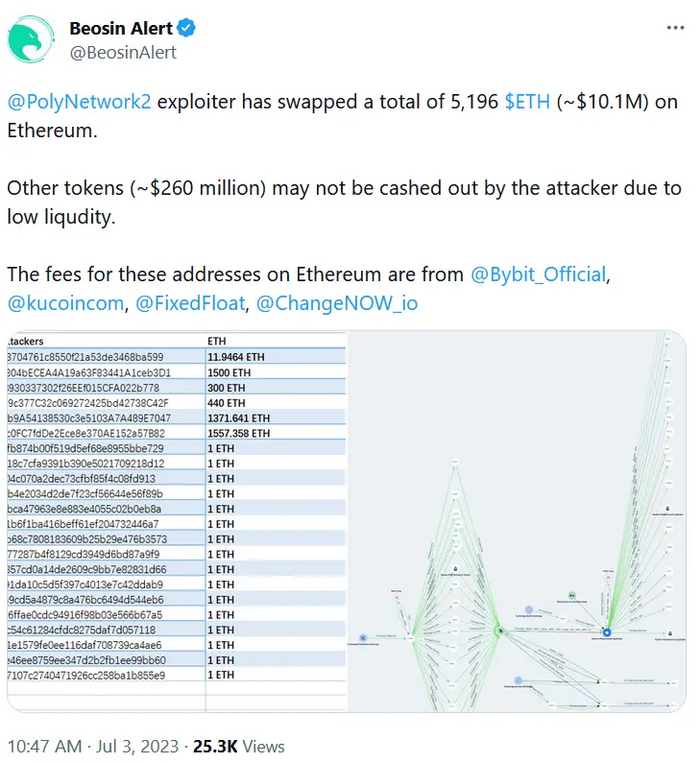Click the 11.9464 ETH table cell
Image resolution: width=700 pixels, height=763 pixels.
click(x=235, y=356)
